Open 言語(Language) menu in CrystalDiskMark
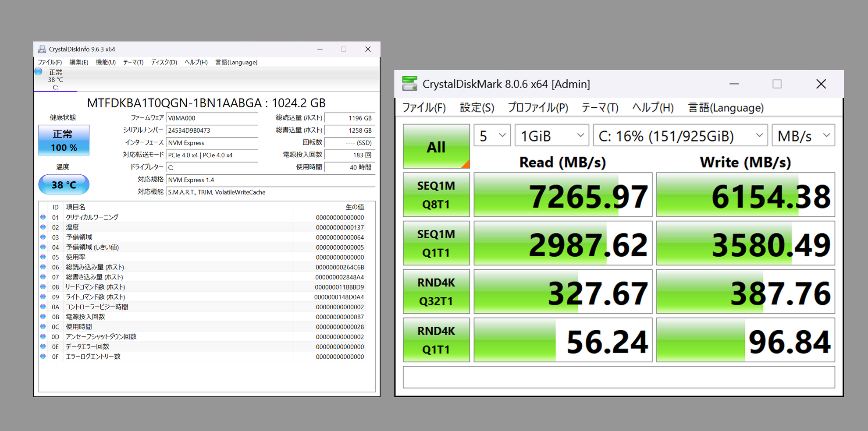This screenshot has width=868, height=431. [x=726, y=108]
